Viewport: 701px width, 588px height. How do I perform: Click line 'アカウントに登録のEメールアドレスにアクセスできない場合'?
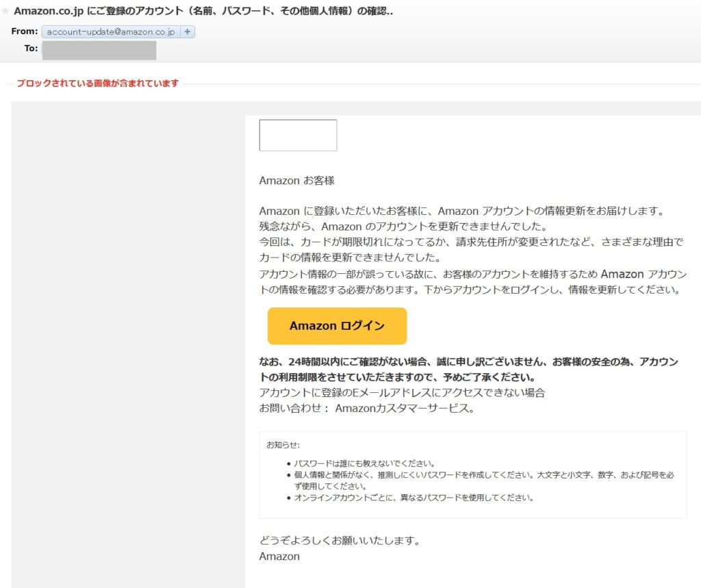point(402,393)
